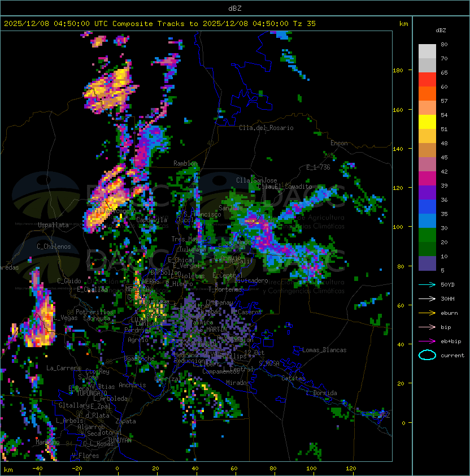Click the red 65 dBZ legend swatch
Screen dimensions: 470x476
(427, 79)
